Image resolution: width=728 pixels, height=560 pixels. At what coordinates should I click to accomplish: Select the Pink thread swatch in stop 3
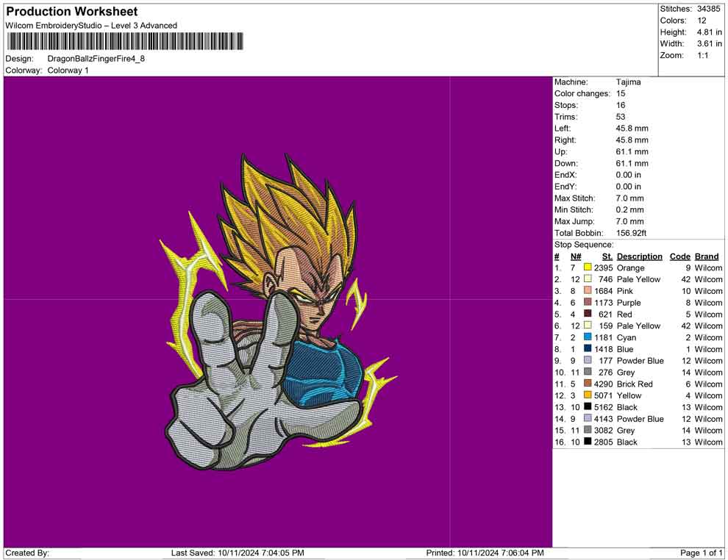(x=588, y=291)
